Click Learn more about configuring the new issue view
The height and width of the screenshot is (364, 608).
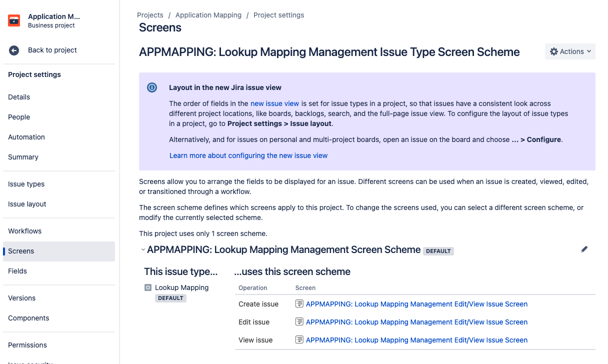point(248,155)
